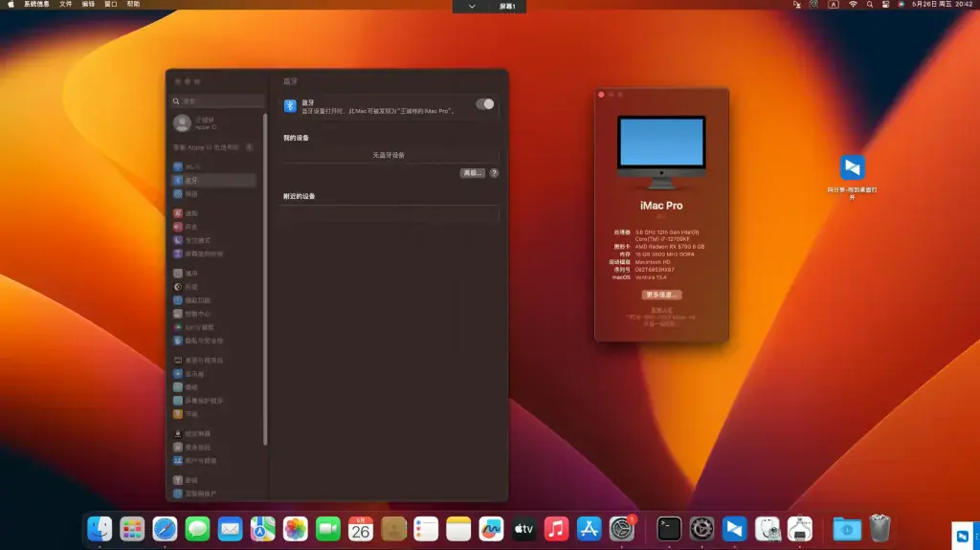
Task: Open 控制中心 settings in the sidebar
Action: [x=213, y=315]
